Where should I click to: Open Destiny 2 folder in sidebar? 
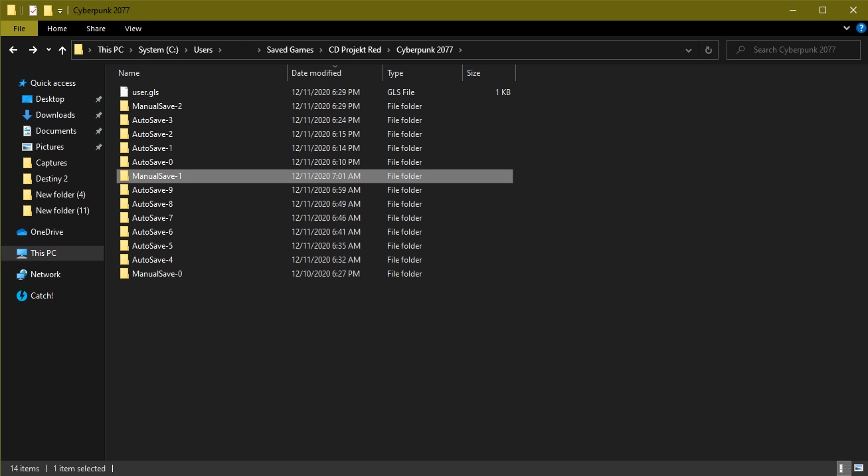(52, 179)
